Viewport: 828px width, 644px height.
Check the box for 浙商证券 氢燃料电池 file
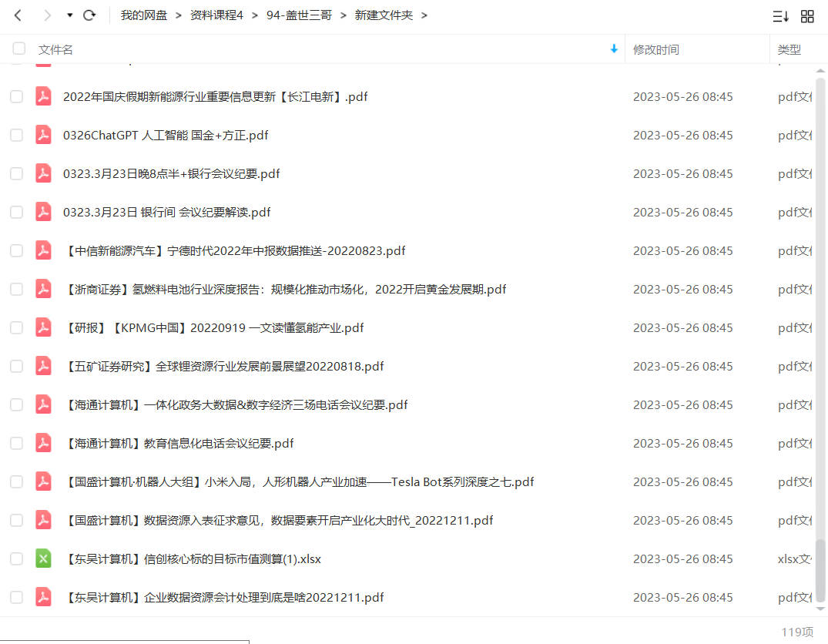pos(17,289)
